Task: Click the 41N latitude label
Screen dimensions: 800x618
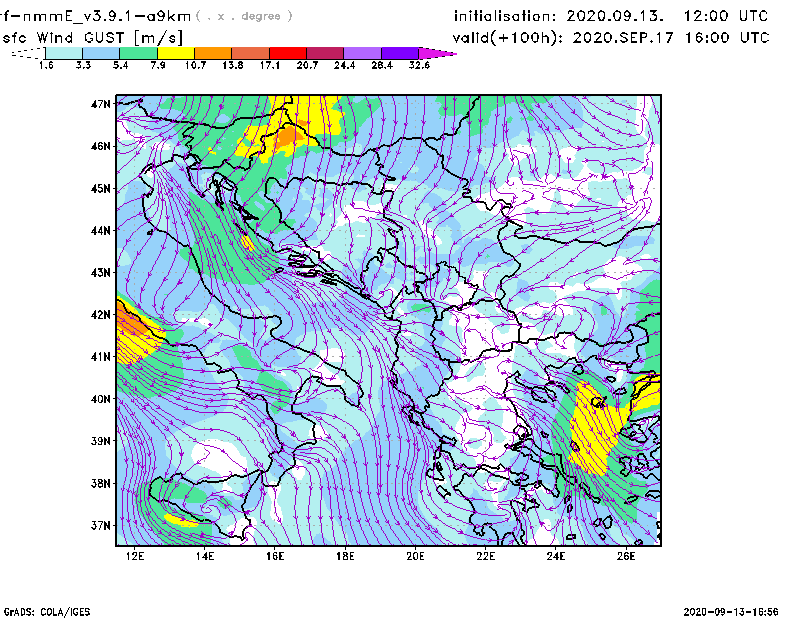Action: pos(101,357)
